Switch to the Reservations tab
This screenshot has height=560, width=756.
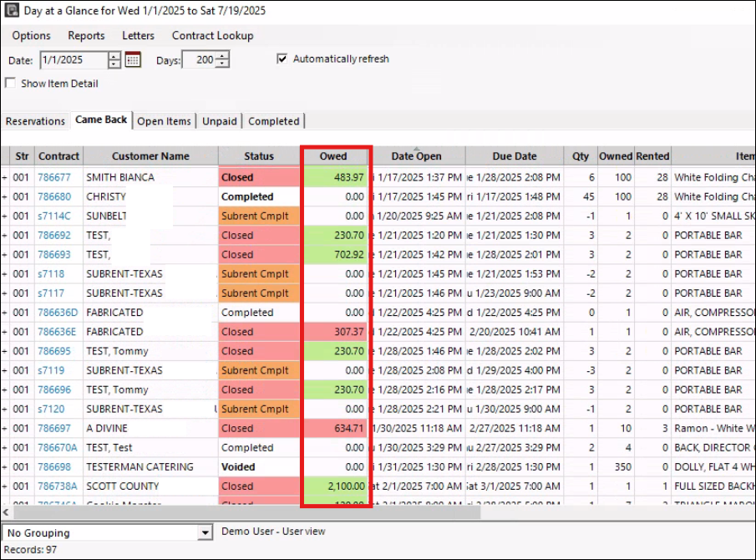click(35, 121)
